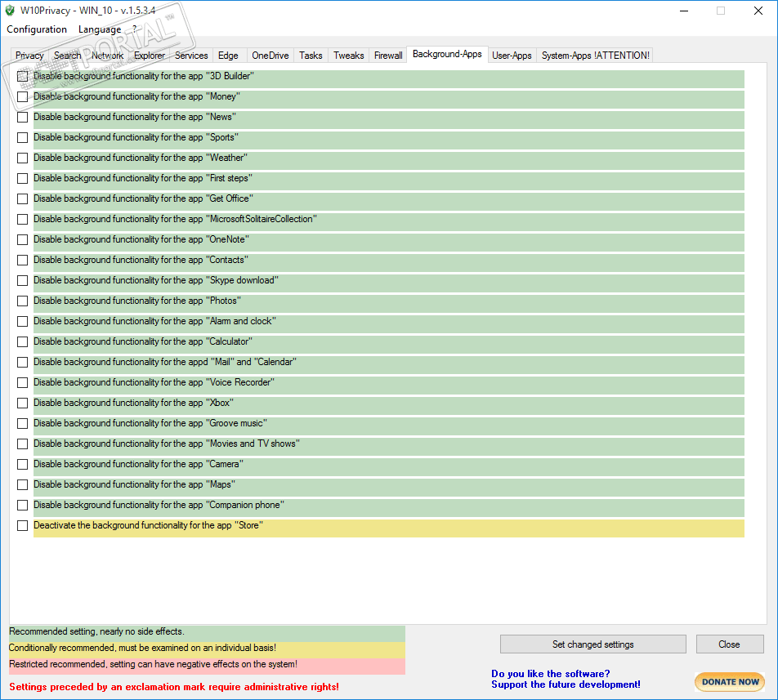Switch to the Tasks tab
This screenshot has height=700, width=778.
[311, 56]
